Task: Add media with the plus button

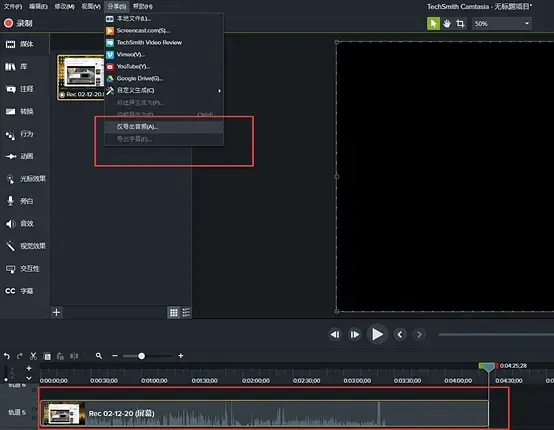Action: tap(57, 312)
